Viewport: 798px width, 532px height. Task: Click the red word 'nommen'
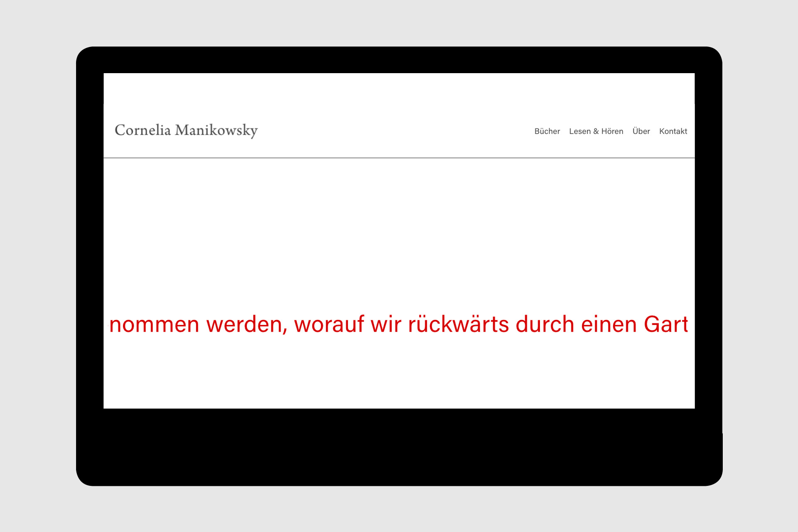(x=154, y=325)
